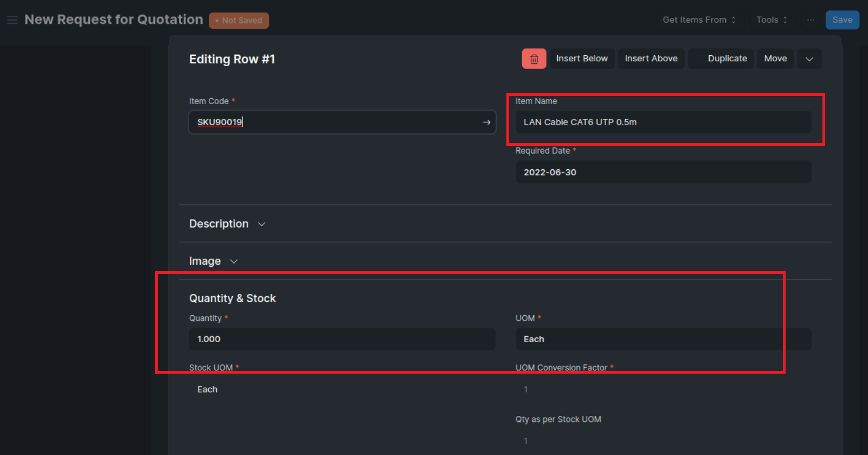The height and width of the screenshot is (455, 868).
Task: Edit the Quantity value field
Action: [342, 339]
